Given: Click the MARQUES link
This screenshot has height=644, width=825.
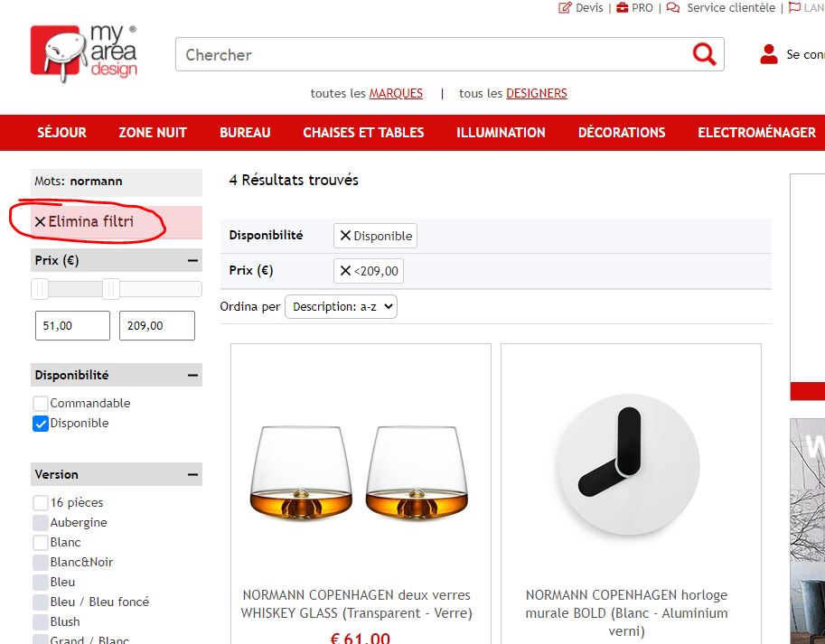Looking at the screenshot, I should coord(396,94).
